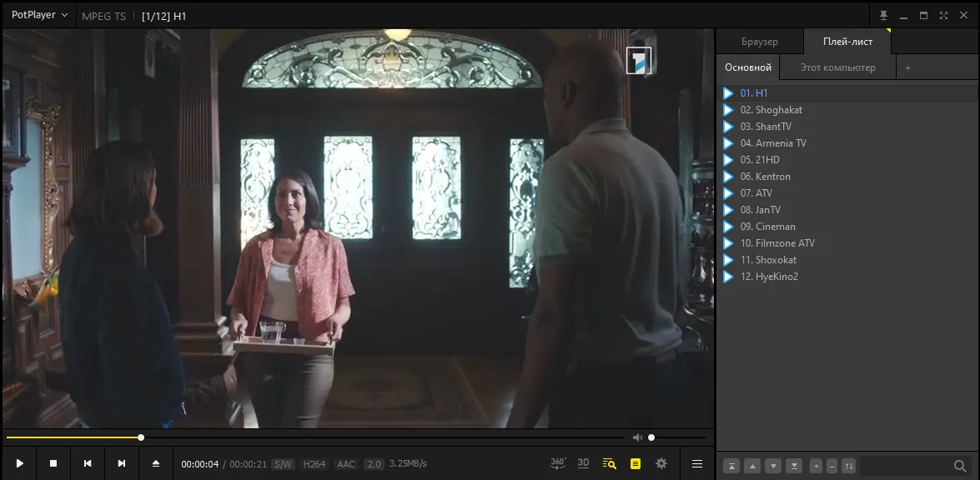Click the [1/12] H1 title text
This screenshot has width=980, height=480.
[x=163, y=16]
